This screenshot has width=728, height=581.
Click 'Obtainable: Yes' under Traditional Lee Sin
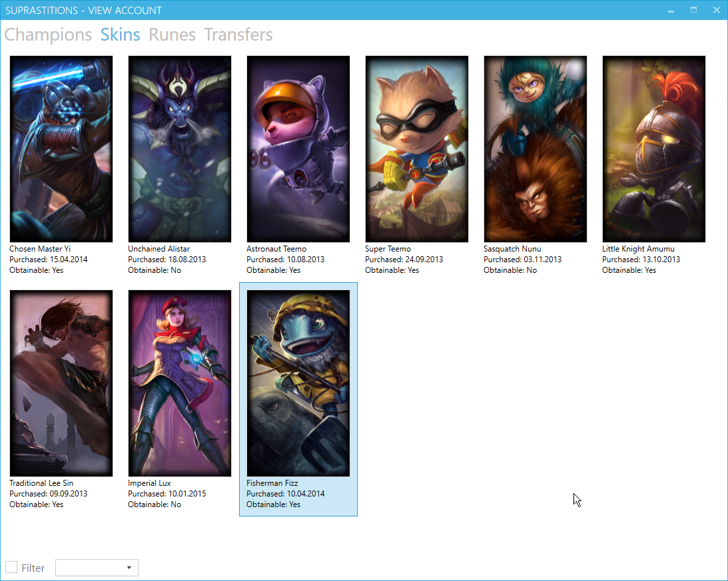pyautogui.click(x=36, y=504)
